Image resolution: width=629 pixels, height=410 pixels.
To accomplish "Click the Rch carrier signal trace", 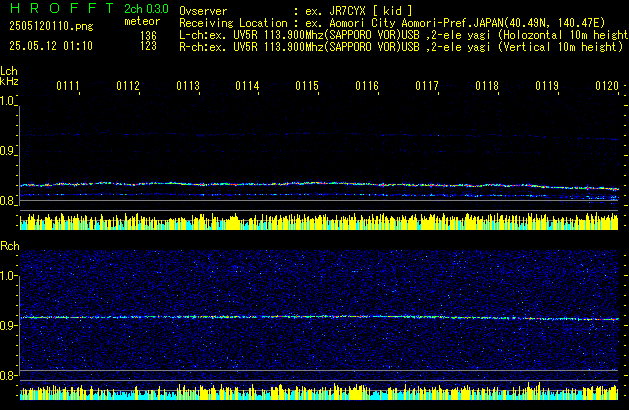I will (319, 317).
